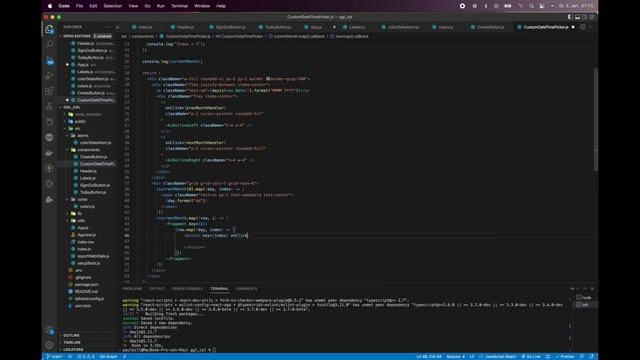The width and height of the screenshot is (640, 360).
Task: Open macOS Spotlight search icon
Action: [531, 6]
